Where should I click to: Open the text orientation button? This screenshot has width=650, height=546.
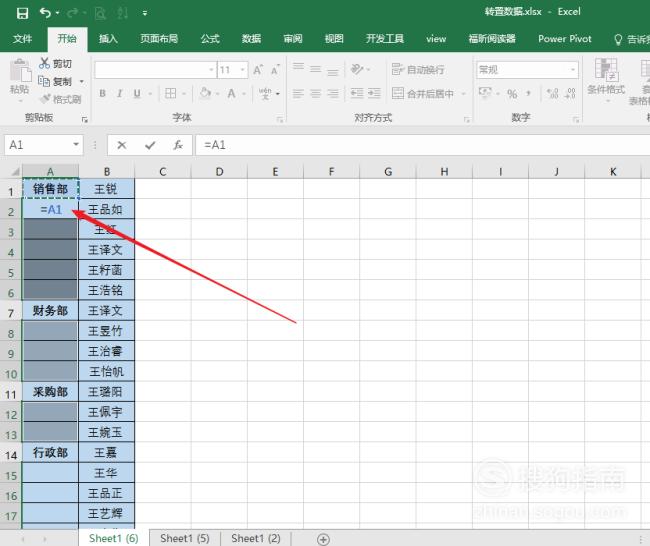coord(357,69)
